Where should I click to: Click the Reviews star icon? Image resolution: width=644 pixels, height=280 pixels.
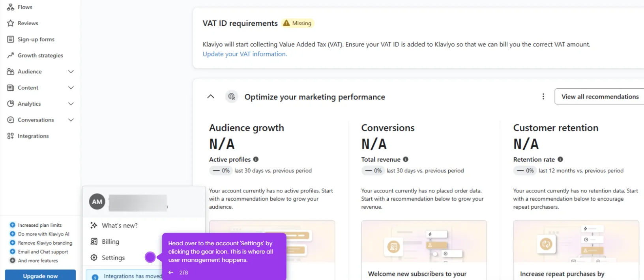point(11,23)
